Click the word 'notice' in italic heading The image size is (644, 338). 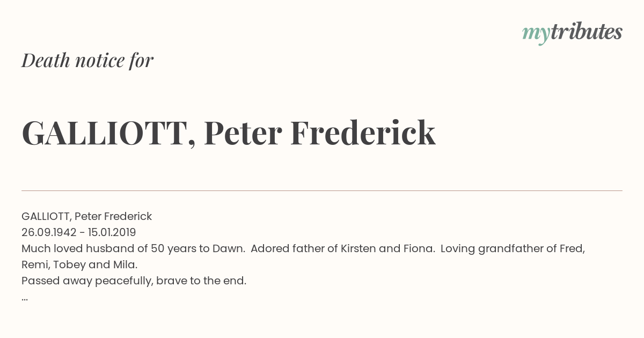100,61
